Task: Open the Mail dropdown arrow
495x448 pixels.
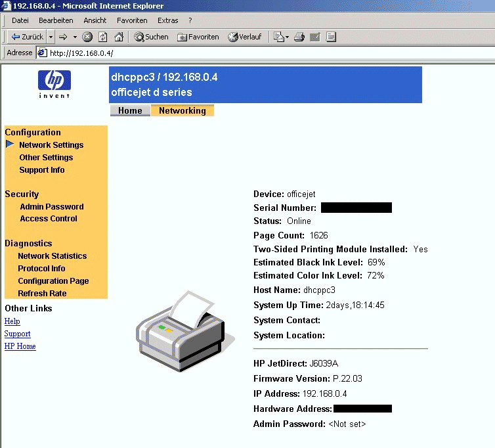Action: tap(288, 37)
